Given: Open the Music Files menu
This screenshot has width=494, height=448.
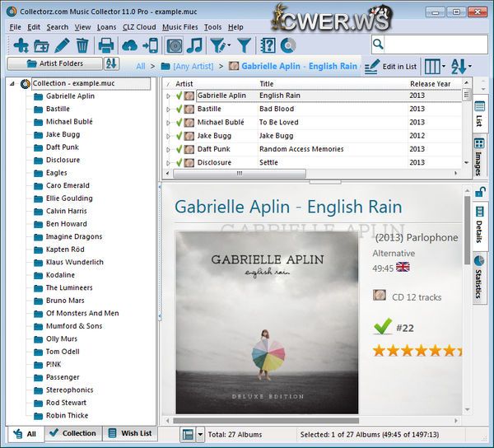Looking at the screenshot, I should [x=180, y=27].
